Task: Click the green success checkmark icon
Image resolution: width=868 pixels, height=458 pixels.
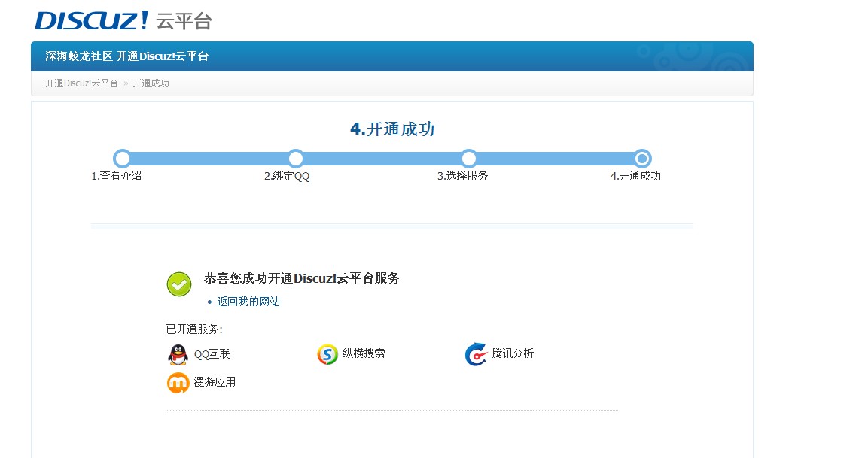Action: pyautogui.click(x=179, y=284)
